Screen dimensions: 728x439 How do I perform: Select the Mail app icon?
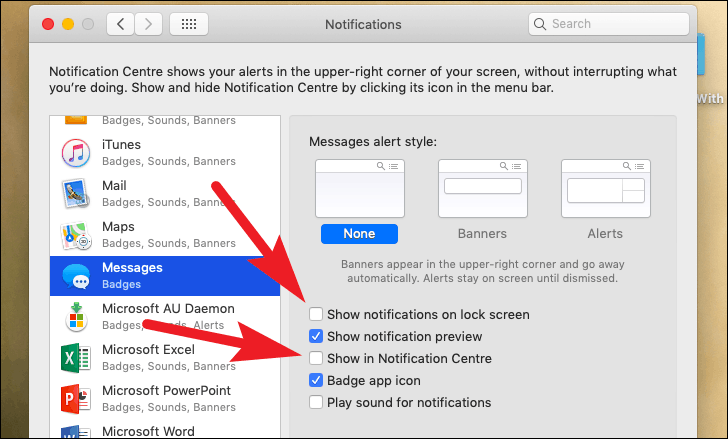[76, 194]
